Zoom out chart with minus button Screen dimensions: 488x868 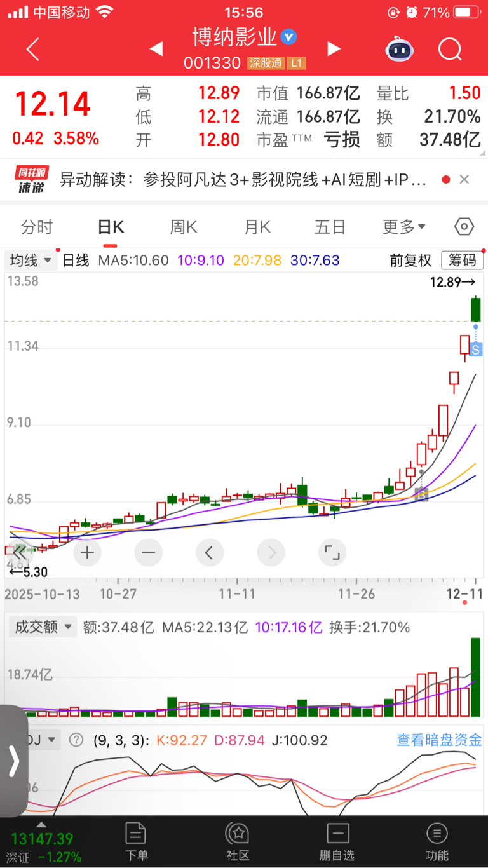pos(148,553)
